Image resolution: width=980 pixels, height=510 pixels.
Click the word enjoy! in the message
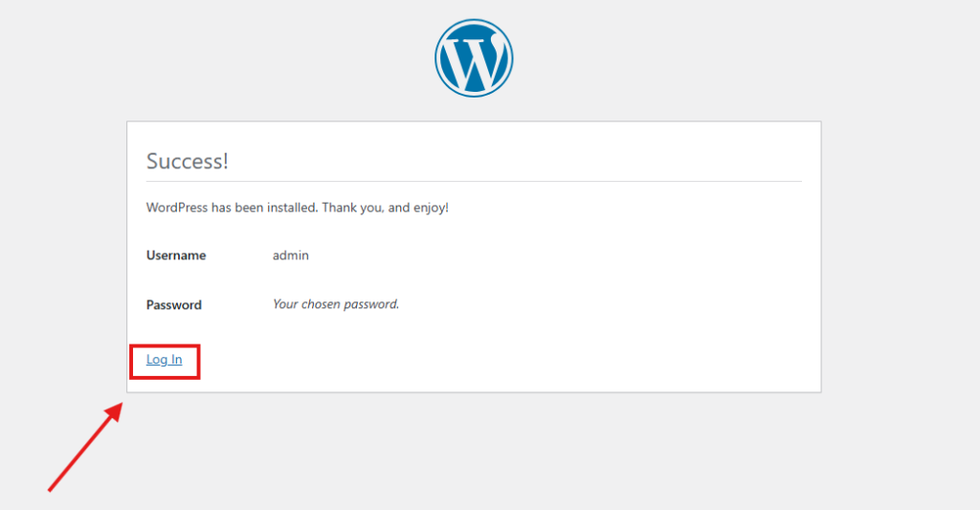click(x=431, y=207)
